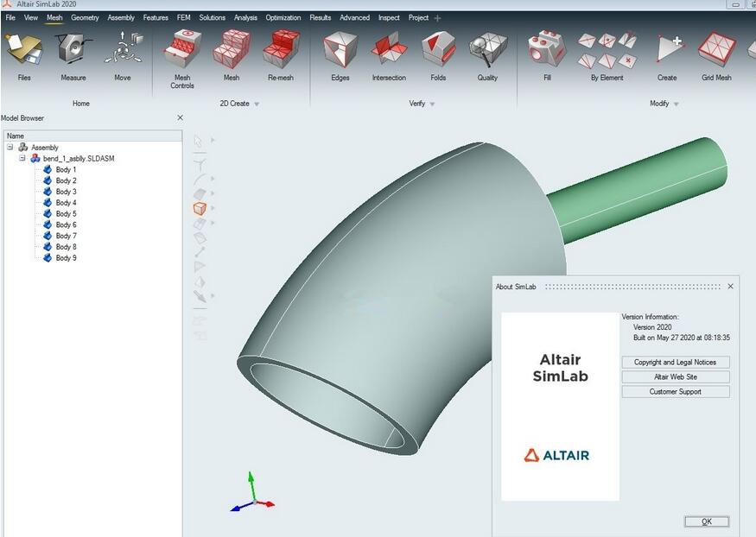
Task: Pick the arrow cursor selection tool
Action: click(198, 141)
